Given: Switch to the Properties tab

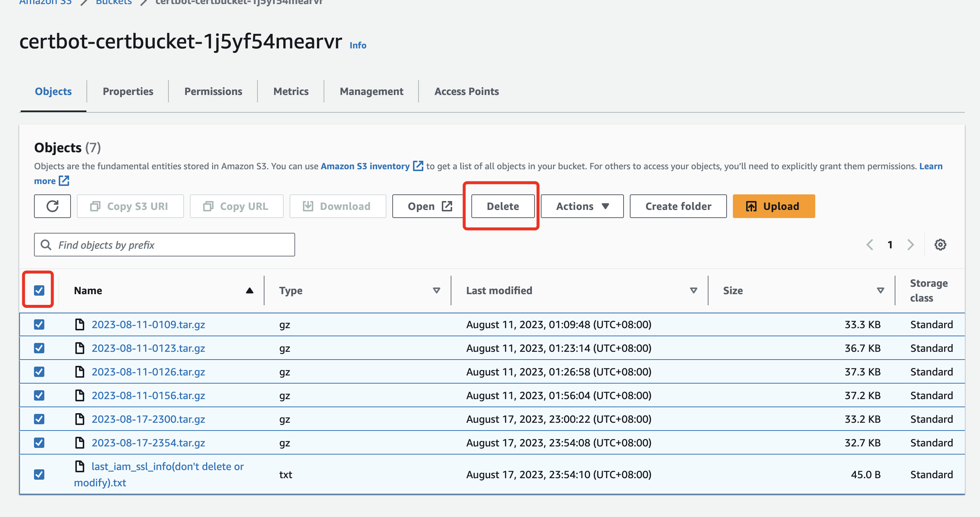Looking at the screenshot, I should pyautogui.click(x=128, y=91).
